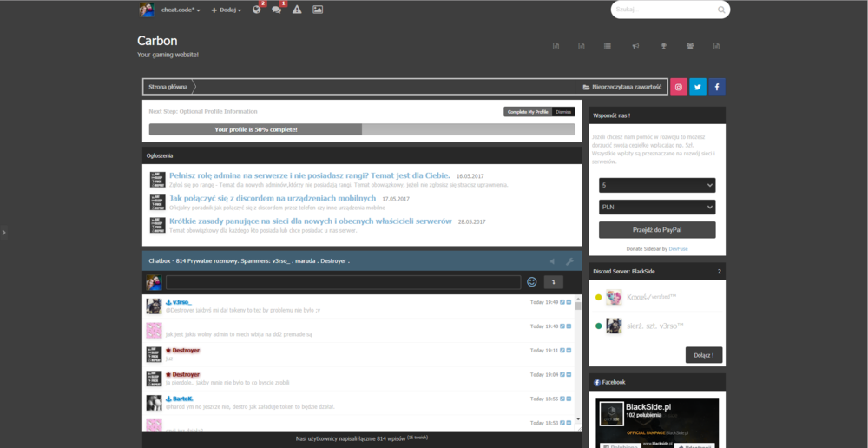Open the Twitter social link
Image resolution: width=868 pixels, height=448 pixels.
pos(697,87)
